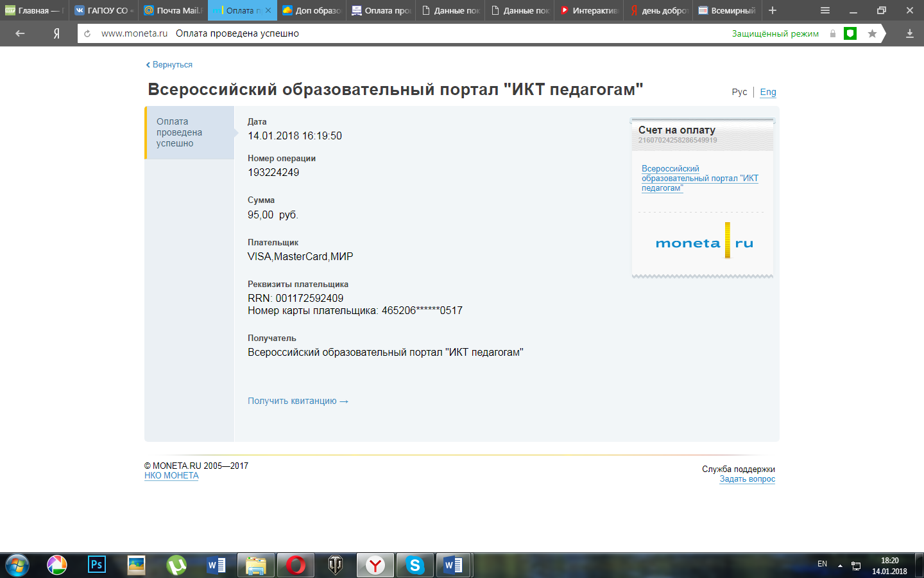924x578 pixels.
Task: Reload the page via refresh icon
Action: (x=87, y=33)
